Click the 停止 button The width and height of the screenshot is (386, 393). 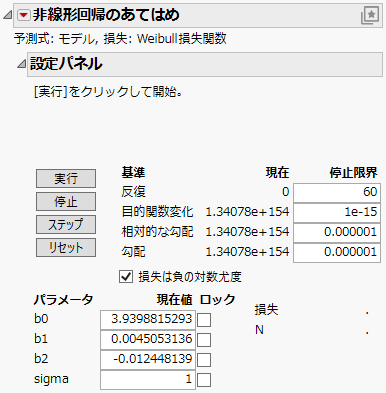coord(66,201)
